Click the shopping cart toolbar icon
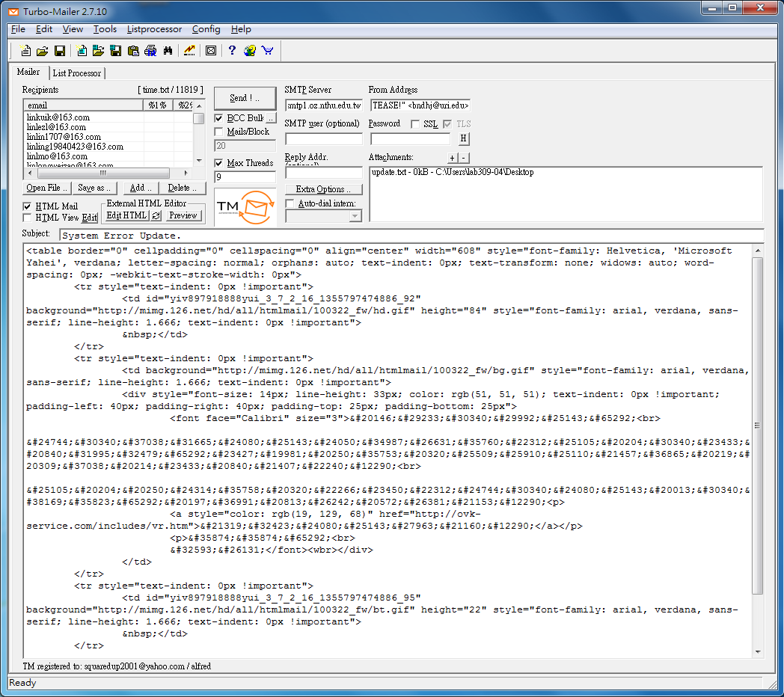 [x=267, y=51]
